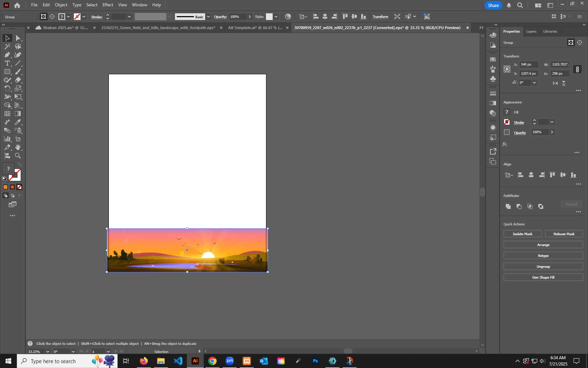Screen dimensions: 588x368
Task: Open the Recolor Artwork icon
Action: pos(288,16)
